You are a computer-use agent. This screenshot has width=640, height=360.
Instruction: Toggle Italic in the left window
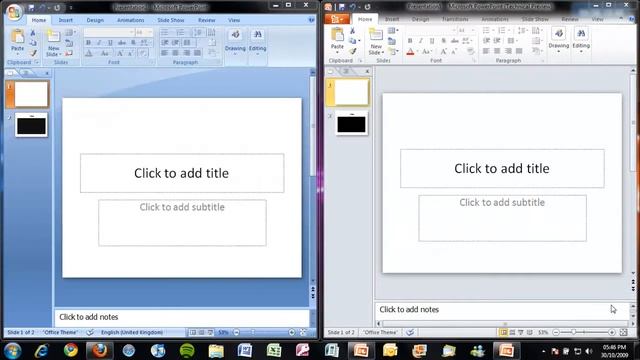pyautogui.click(x=99, y=43)
